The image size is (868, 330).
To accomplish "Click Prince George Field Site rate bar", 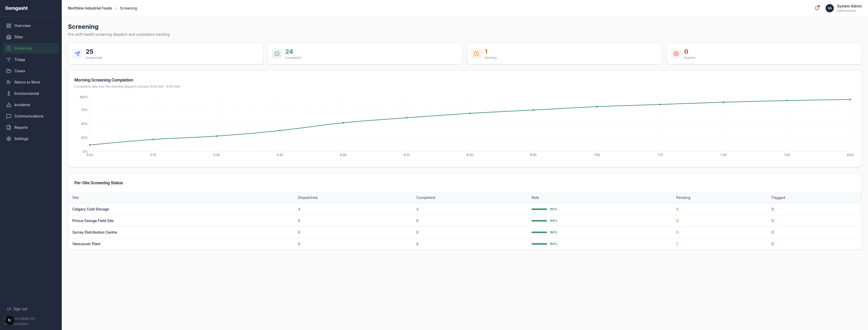I will (x=539, y=221).
